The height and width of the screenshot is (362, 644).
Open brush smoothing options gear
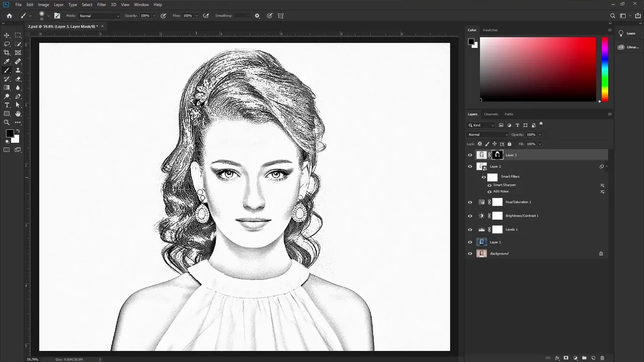pos(257,16)
